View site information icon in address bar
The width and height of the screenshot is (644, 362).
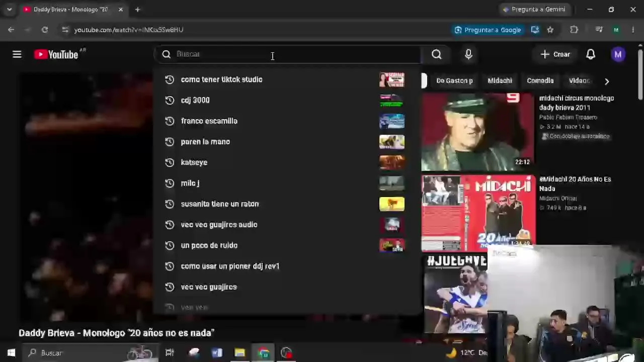65,30
